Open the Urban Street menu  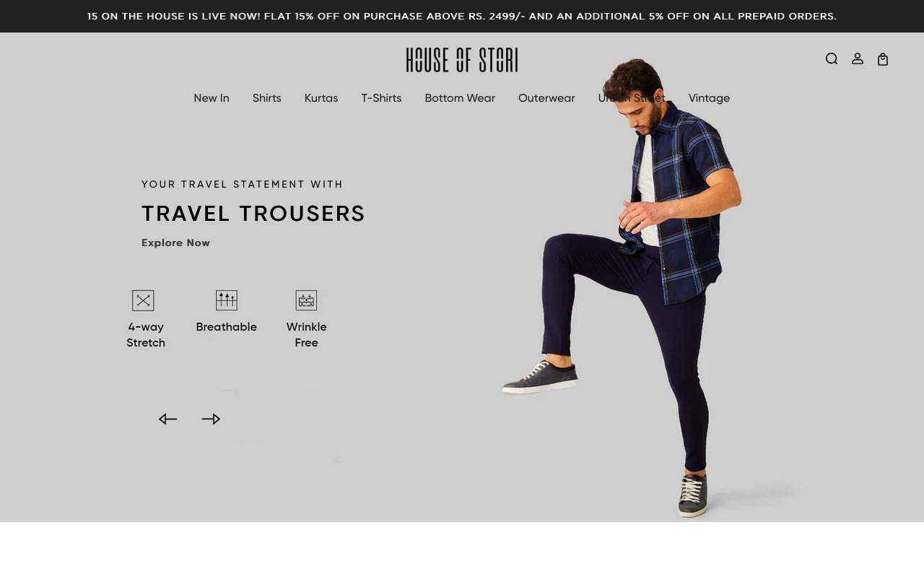pyautogui.click(x=632, y=98)
